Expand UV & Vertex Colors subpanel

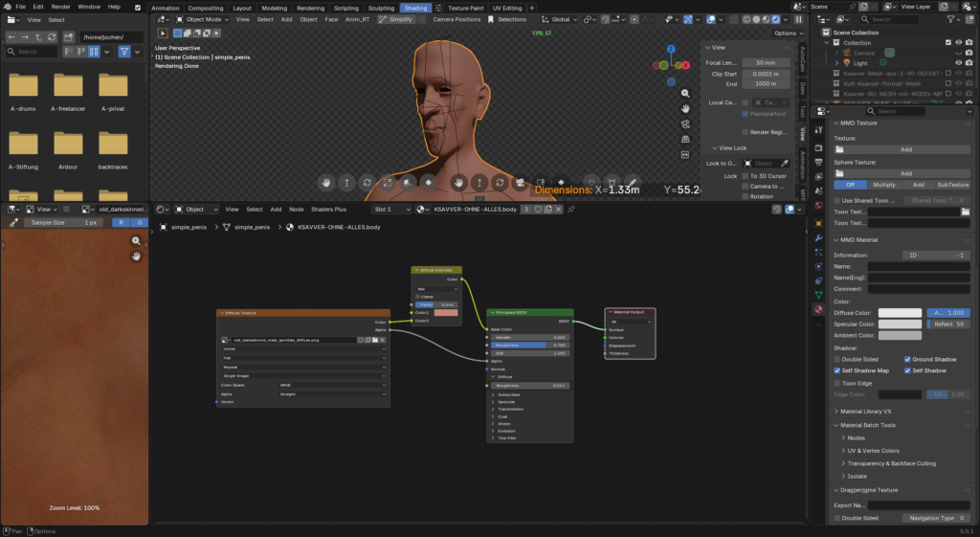[843, 451]
